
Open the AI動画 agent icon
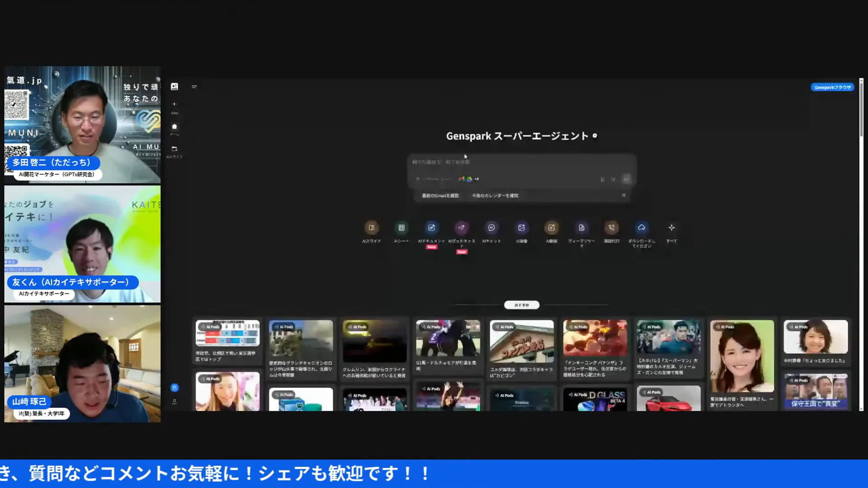point(552,228)
